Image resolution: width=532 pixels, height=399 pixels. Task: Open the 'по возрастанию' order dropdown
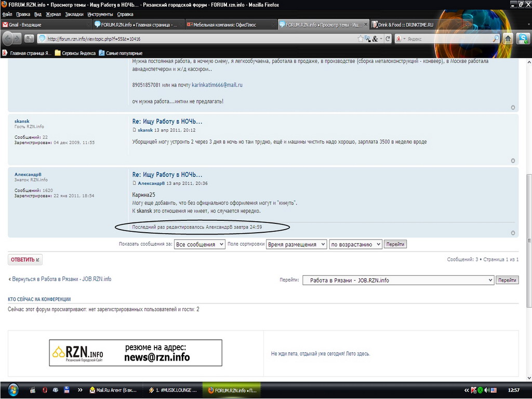coord(355,244)
